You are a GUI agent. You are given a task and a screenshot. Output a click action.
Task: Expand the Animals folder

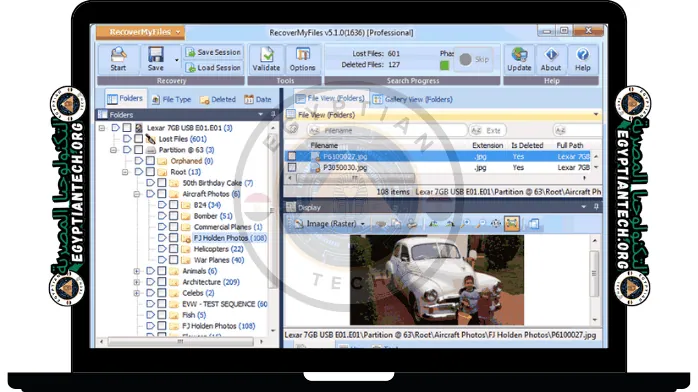137,271
